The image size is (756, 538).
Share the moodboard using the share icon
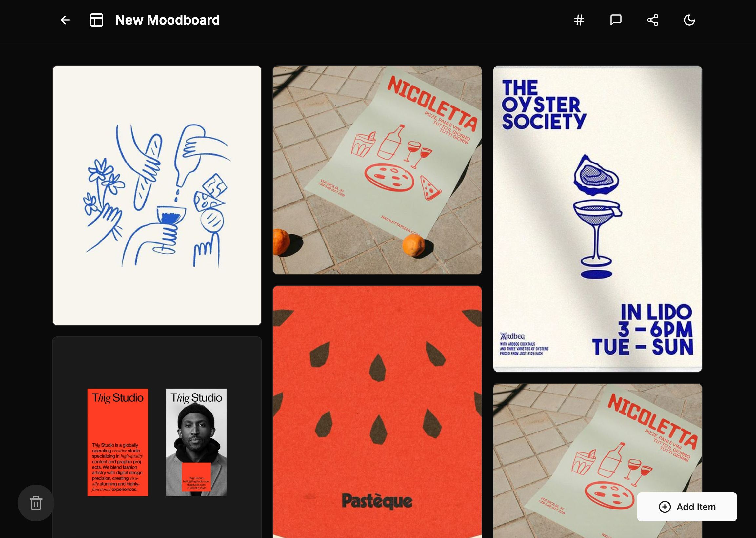[x=652, y=20]
